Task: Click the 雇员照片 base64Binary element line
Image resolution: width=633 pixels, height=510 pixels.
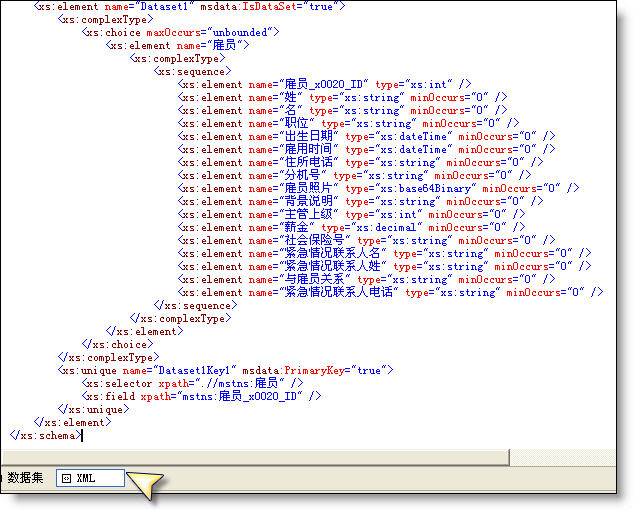Action: tap(379, 188)
